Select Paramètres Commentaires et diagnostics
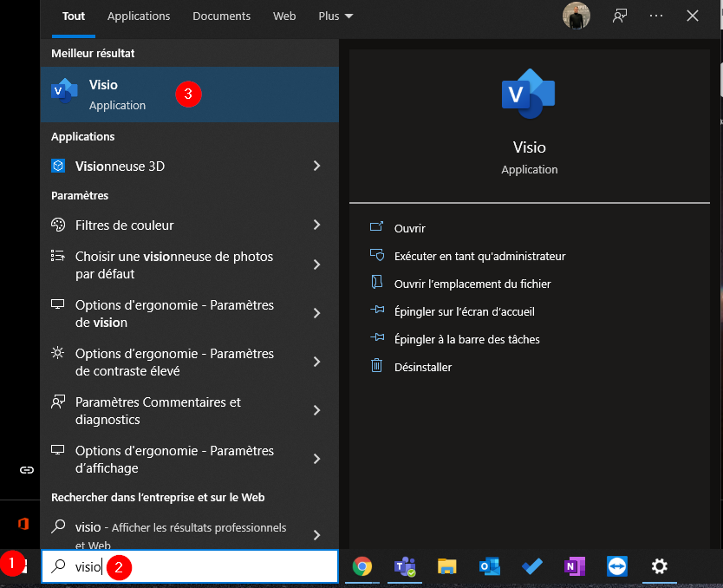Image resolution: width=723 pixels, height=588 pixels. tap(190, 410)
